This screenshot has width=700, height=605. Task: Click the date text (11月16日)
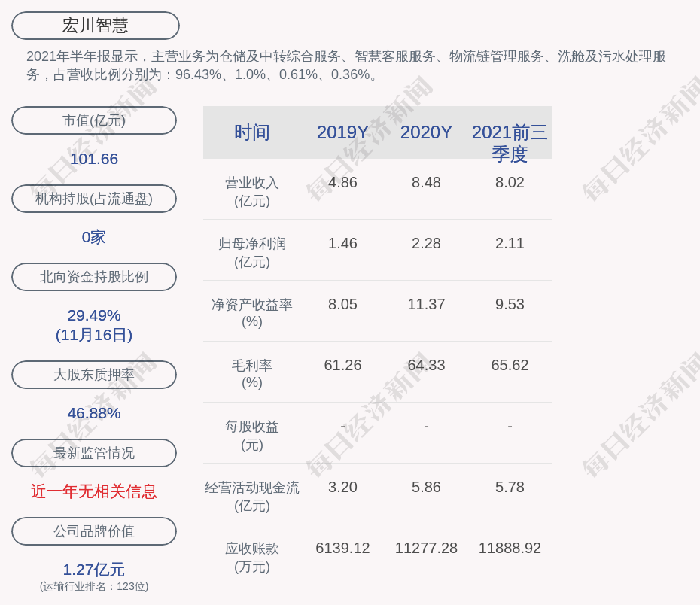pyautogui.click(x=94, y=335)
